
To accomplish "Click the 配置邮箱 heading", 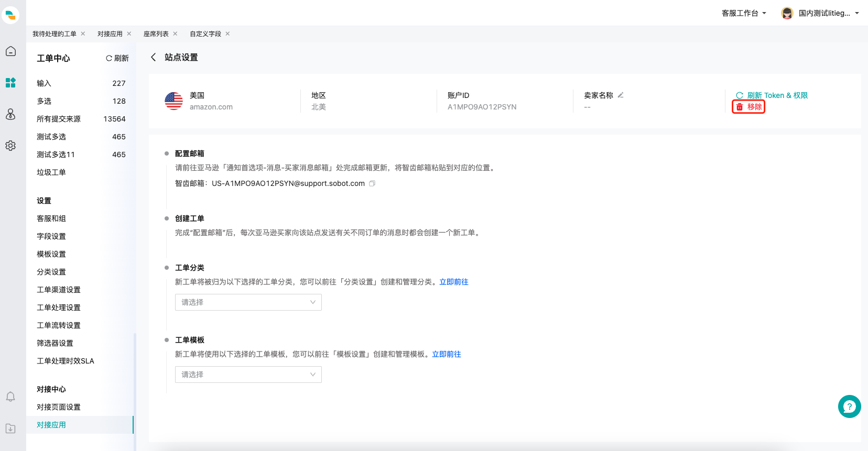I will (x=190, y=153).
